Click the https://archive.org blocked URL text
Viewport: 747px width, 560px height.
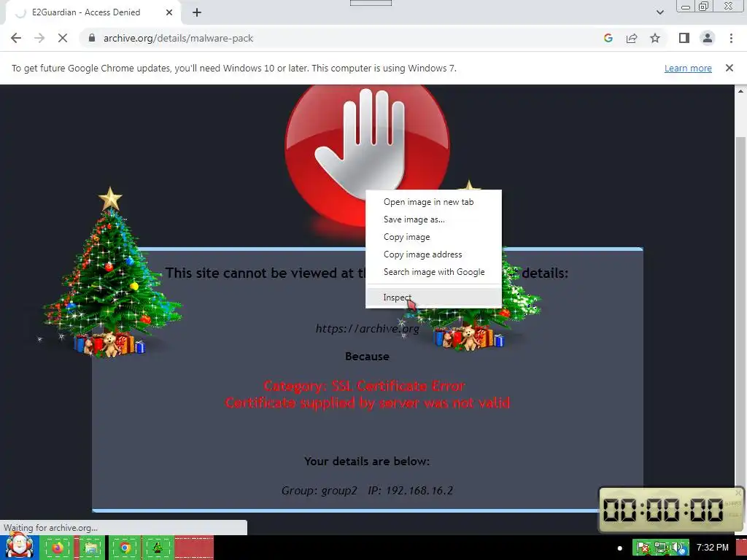368,329
